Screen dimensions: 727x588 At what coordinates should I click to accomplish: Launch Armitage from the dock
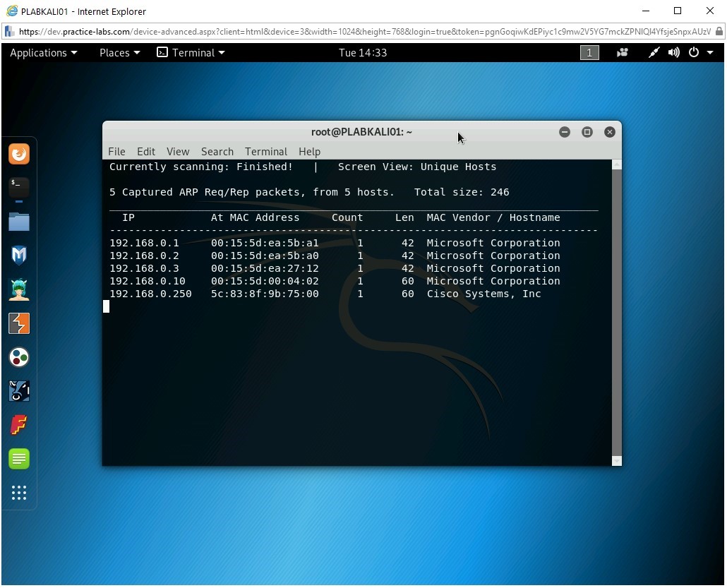pos(19,289)
